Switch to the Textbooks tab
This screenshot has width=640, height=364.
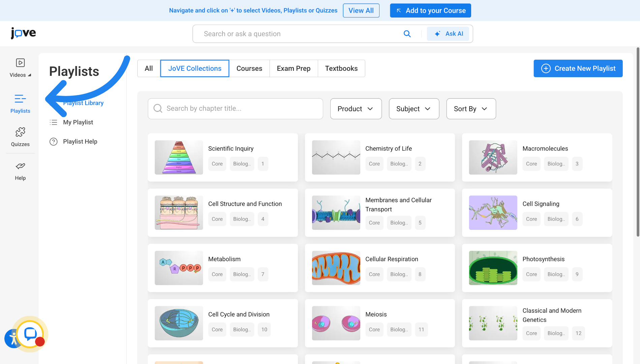(x=341, y=68)
